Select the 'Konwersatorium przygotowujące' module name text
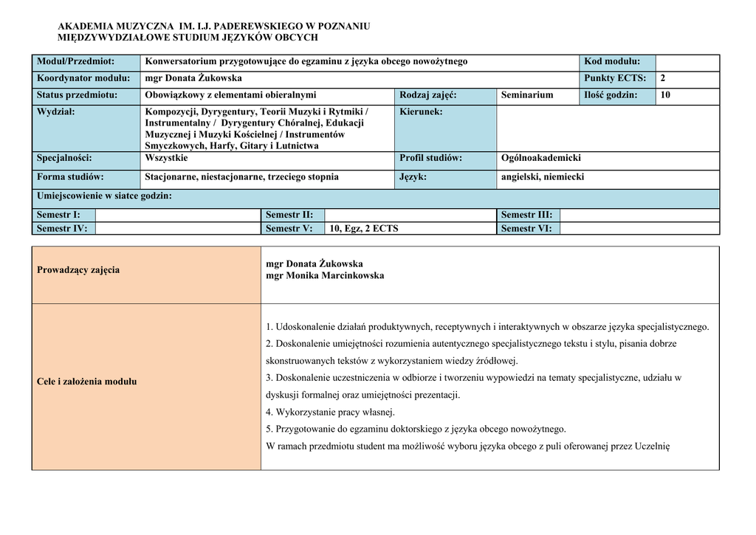This screenshot has height=535, width=756. 306,62
